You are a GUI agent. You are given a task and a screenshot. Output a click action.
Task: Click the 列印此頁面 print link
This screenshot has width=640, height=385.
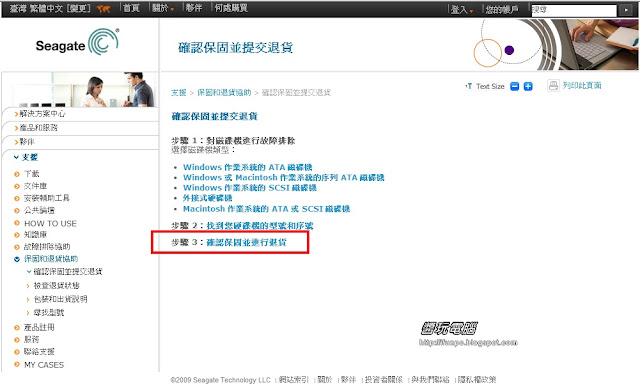(x=582, y=85)
